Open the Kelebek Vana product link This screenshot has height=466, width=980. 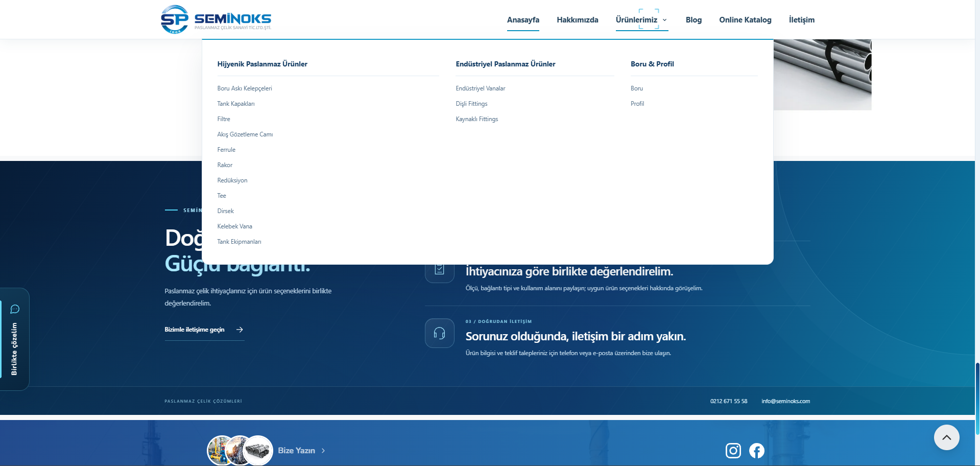pyautogui.click(x=234, y=226)
